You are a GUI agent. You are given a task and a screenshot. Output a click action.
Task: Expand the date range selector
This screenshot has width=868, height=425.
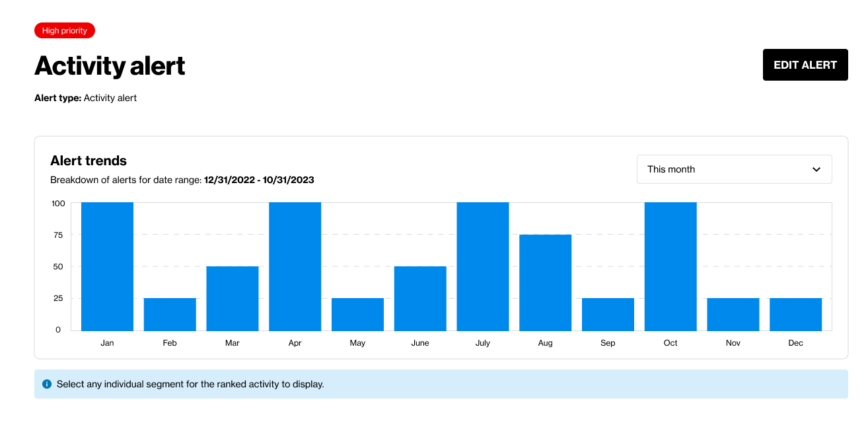point(734,169)
